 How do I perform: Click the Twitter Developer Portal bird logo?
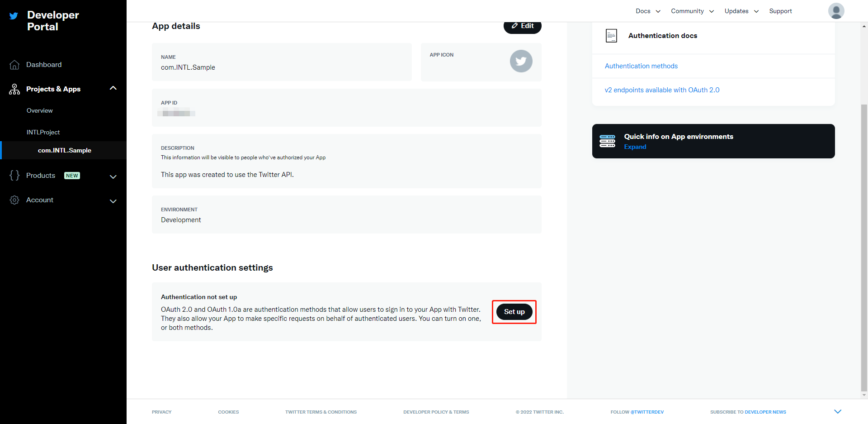click(x=13, y=15)
